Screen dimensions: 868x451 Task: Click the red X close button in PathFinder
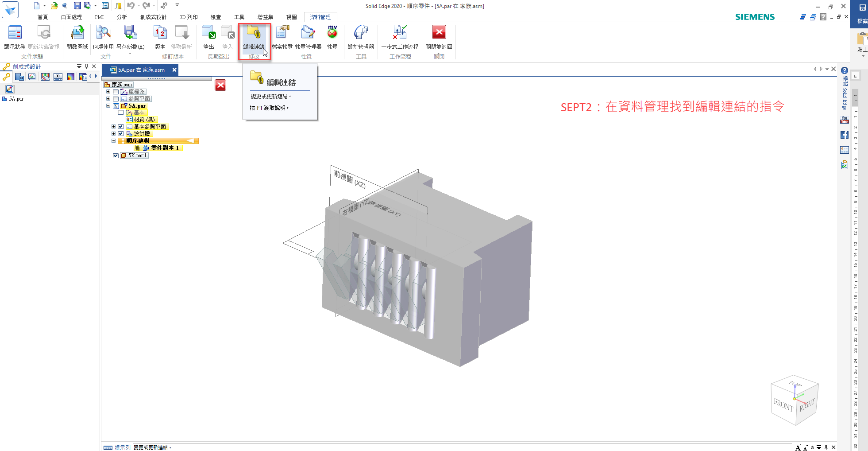[220, 85]
